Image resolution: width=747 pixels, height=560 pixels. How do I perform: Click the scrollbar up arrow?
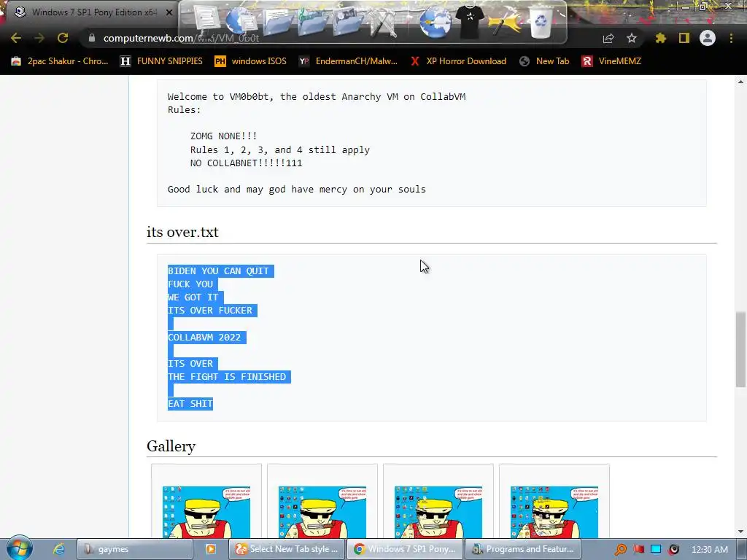point(740,82)
